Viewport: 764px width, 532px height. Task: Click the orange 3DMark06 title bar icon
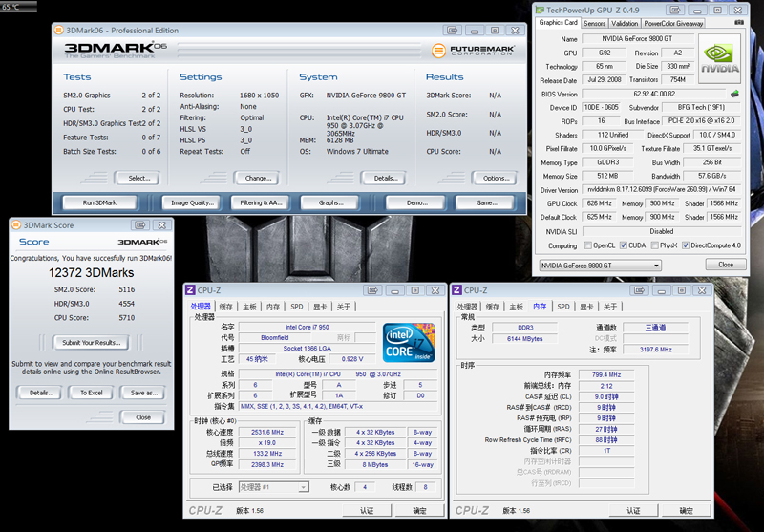pos(59,31)
